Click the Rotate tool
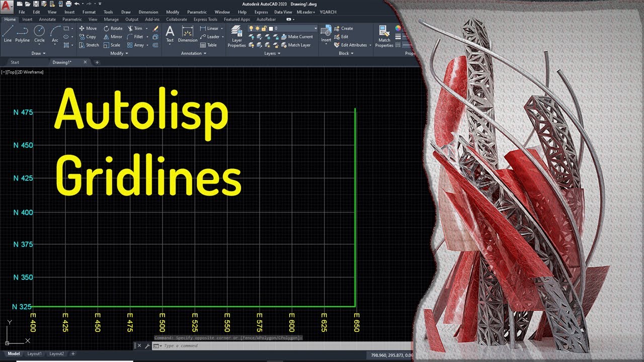Screen dimensions: 644x362 (113, 29)
